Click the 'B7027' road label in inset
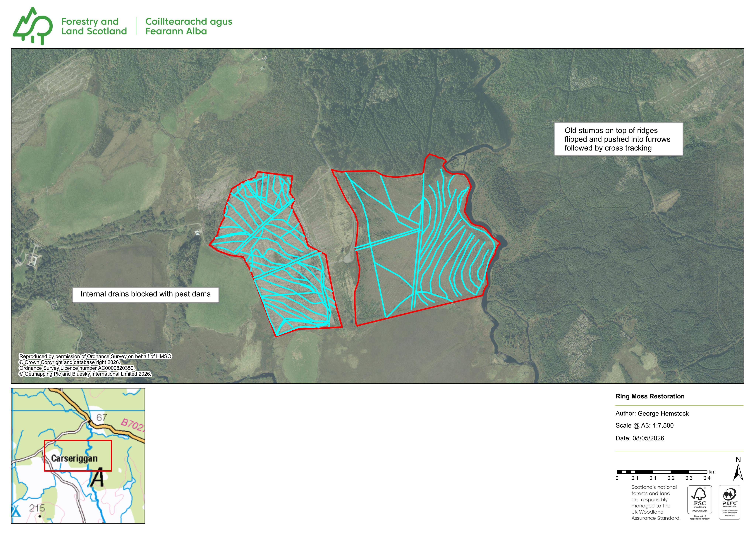The width and height of the screenshot is (756, 535). tap(133, 425)
